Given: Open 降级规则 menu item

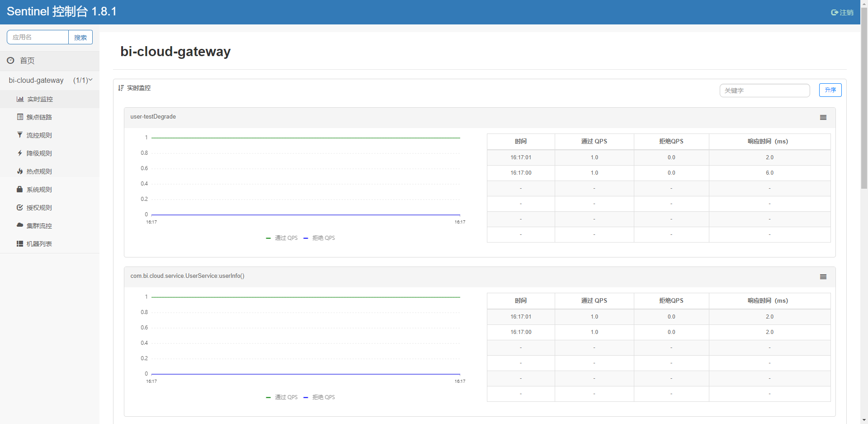Looking at the screenshot, I should [x=50, y=153].
